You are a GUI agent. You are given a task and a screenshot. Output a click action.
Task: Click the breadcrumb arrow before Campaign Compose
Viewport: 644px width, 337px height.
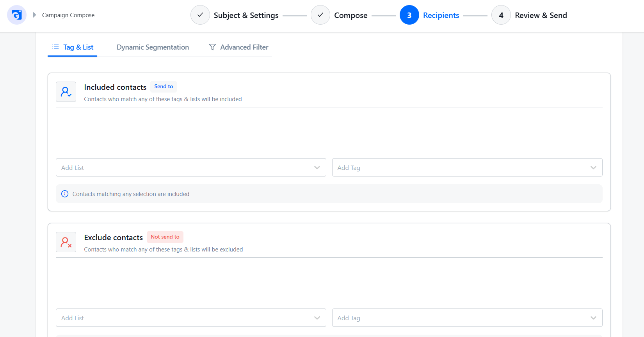click(x=34, y=15)
